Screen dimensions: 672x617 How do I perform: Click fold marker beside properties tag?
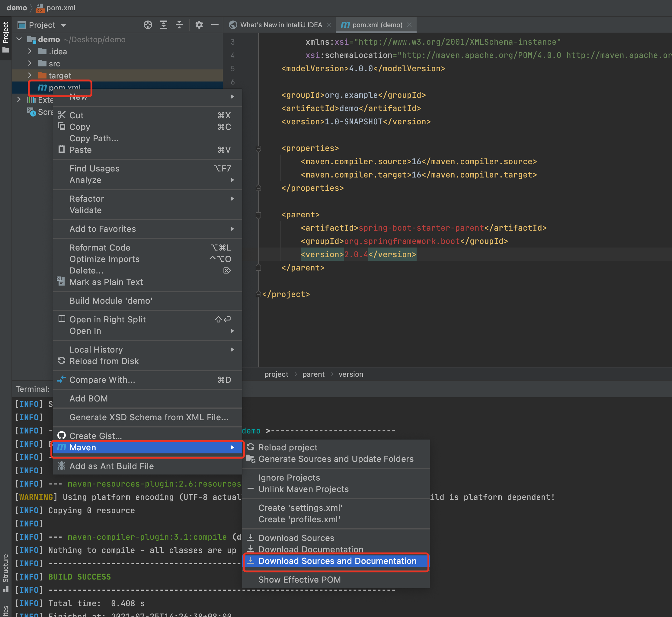(x=258, y=148)
